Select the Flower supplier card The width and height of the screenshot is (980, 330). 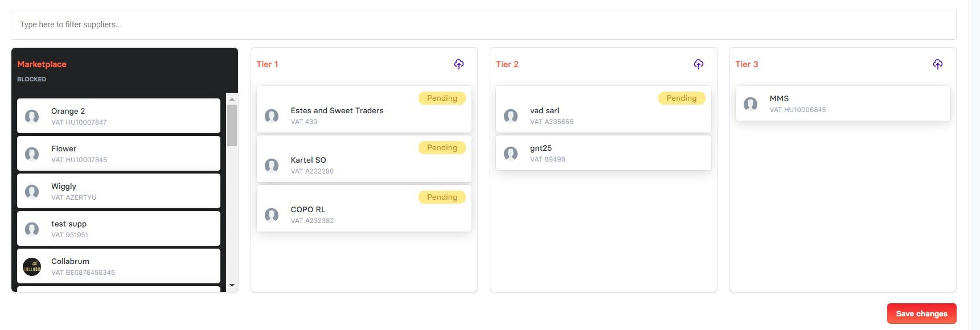coord(118,154)
